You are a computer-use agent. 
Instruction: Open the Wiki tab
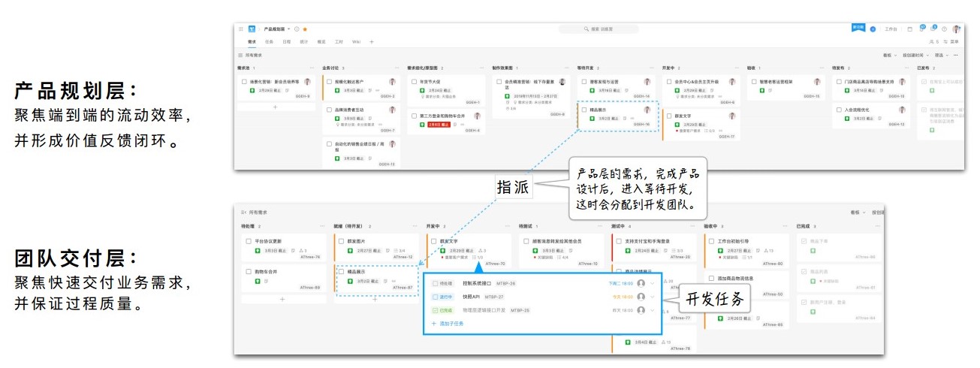click(357, 42)
